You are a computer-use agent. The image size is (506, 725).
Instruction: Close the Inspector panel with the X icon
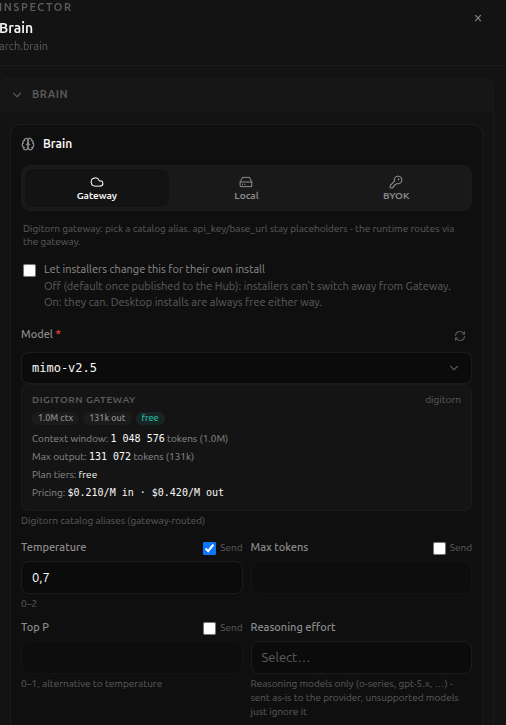(478, 18)
